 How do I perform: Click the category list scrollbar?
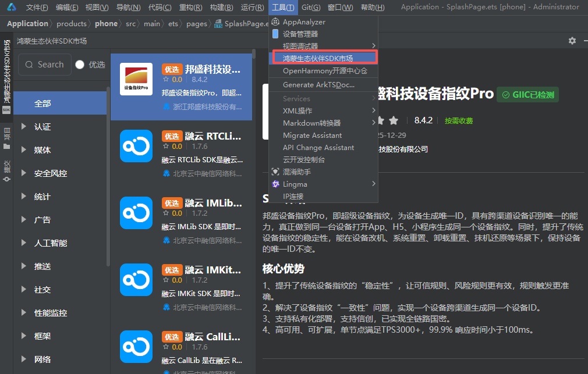(108, 176)
